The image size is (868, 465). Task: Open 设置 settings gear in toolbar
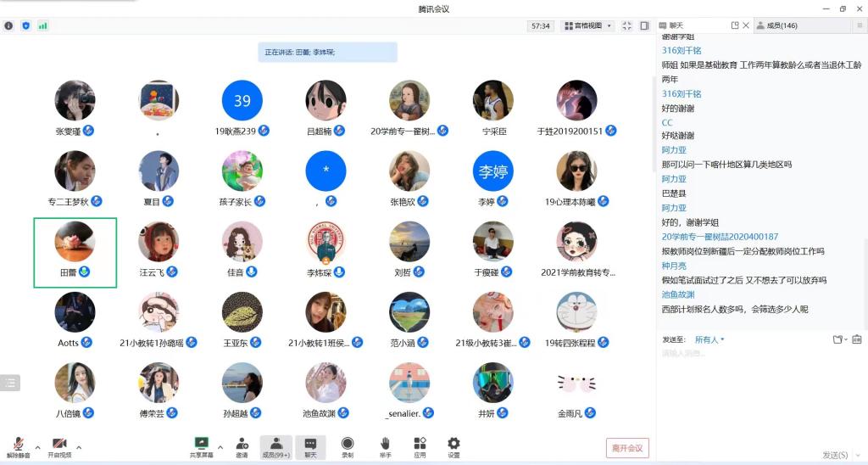click(x=453, y=445)
